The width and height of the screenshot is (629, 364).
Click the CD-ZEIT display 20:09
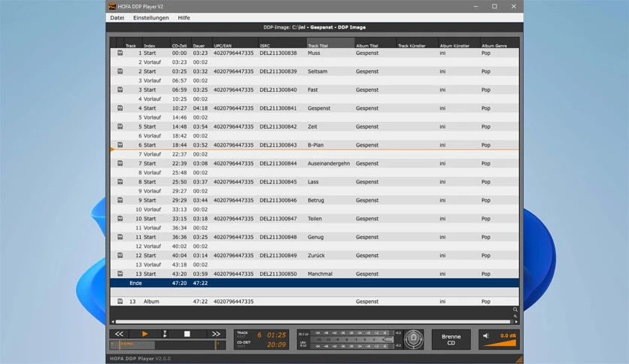point(276,344)
